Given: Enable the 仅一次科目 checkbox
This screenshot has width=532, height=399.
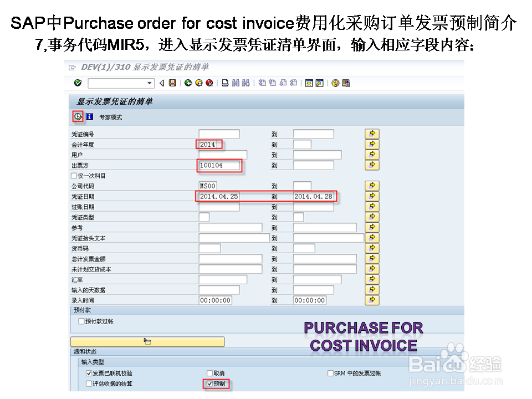Looking at the screenshot, I should pyautogui.click(x=73, y=176).
